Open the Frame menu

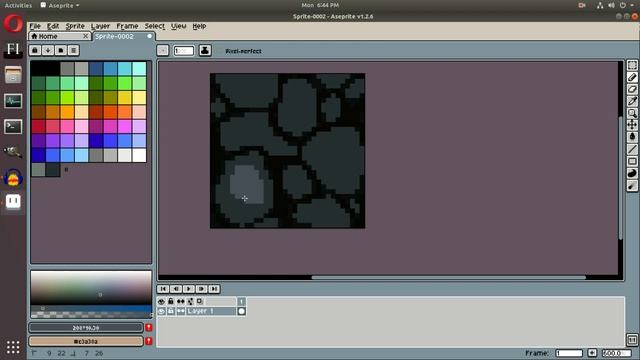coord(127,26)
